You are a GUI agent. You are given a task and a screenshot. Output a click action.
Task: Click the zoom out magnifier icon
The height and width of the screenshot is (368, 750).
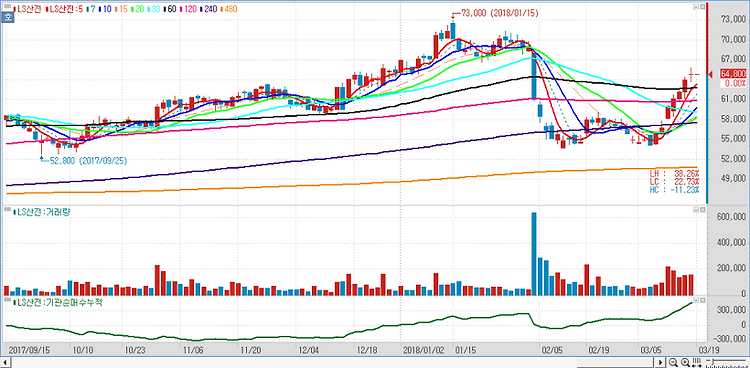[673, 362]
